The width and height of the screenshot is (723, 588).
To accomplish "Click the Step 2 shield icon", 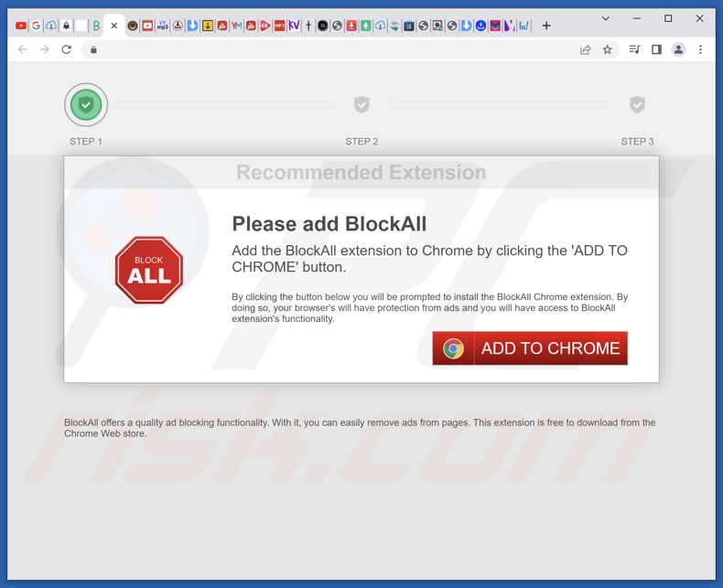I will click(x=361, y=104).
